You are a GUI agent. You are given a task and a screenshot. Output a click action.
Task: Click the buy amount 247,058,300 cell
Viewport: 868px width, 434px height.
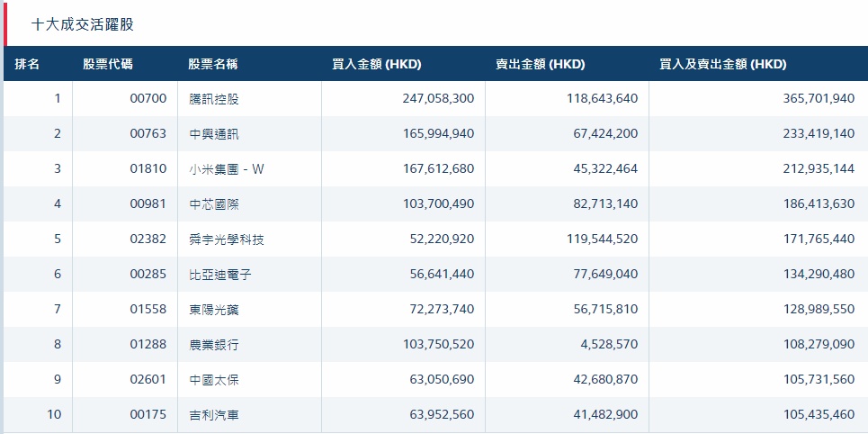point(438,99)
